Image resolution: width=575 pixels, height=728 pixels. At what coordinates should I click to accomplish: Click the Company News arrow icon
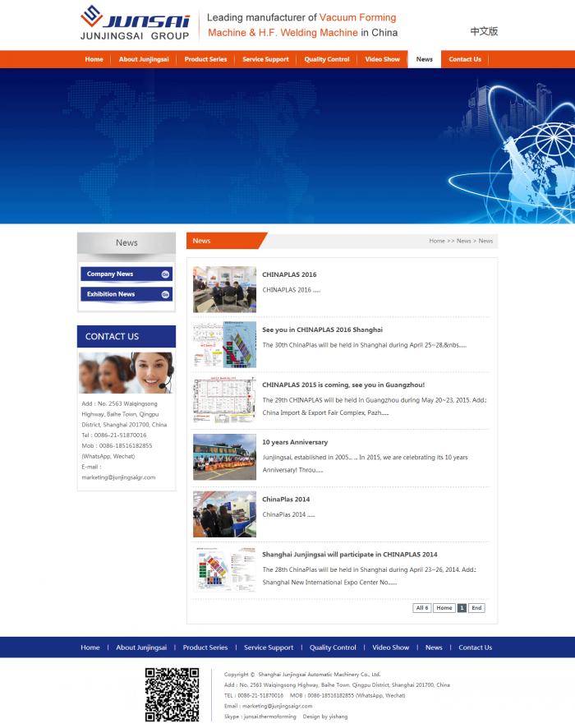point(165,274)
